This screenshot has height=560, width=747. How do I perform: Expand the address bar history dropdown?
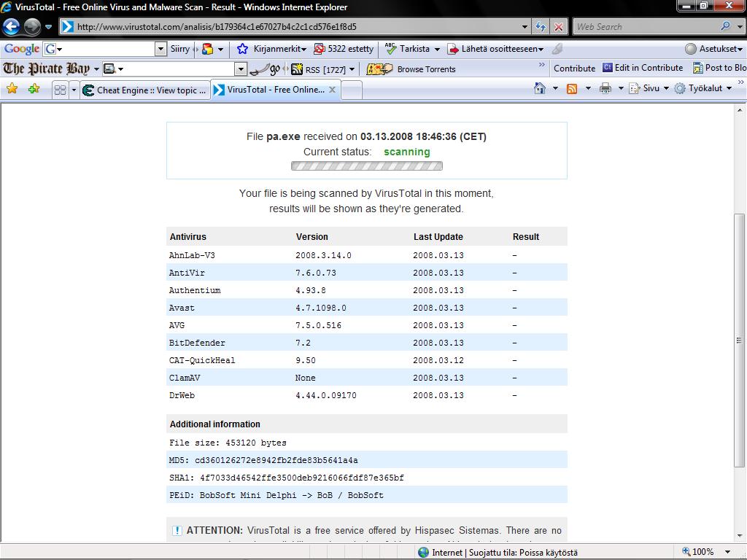coord(524,27)
